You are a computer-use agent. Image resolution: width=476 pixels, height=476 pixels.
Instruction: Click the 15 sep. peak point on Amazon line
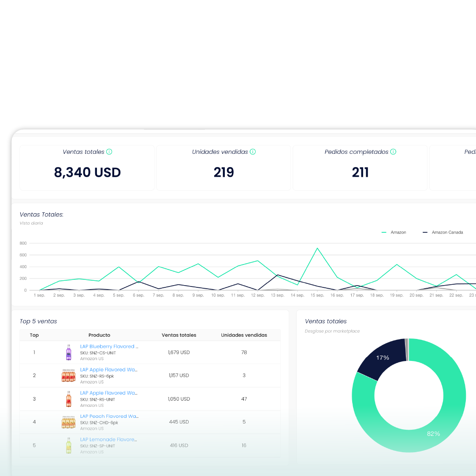pyautogui.click(x=317, y=248)
